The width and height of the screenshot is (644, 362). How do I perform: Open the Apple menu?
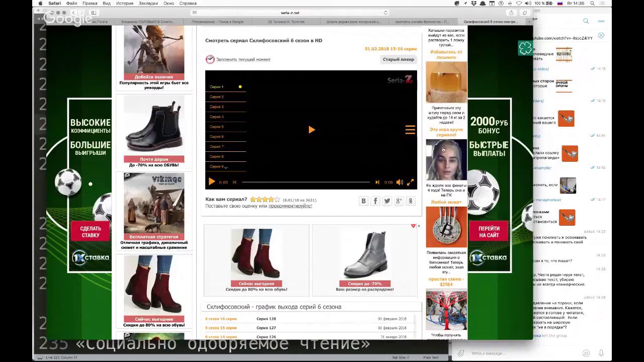tap(40, 3)
